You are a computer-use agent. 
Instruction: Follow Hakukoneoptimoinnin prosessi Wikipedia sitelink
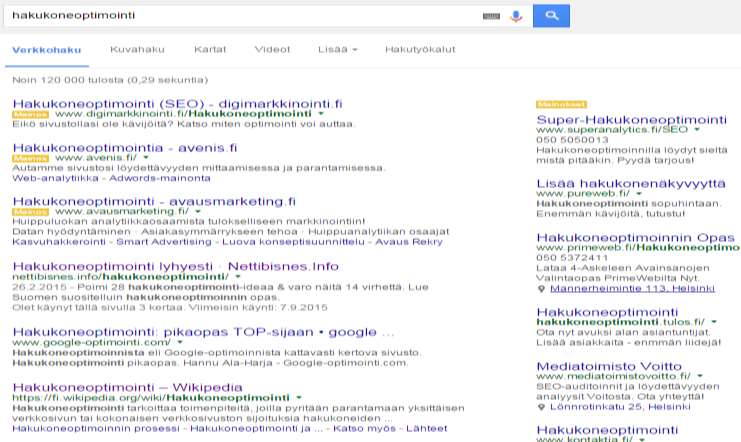click(96, 428)
